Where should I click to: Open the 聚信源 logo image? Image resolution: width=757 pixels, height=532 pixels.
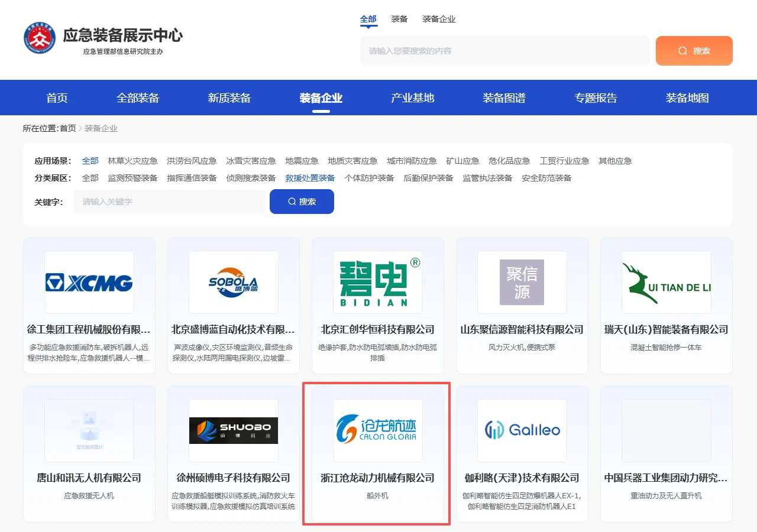pos(522,283)
